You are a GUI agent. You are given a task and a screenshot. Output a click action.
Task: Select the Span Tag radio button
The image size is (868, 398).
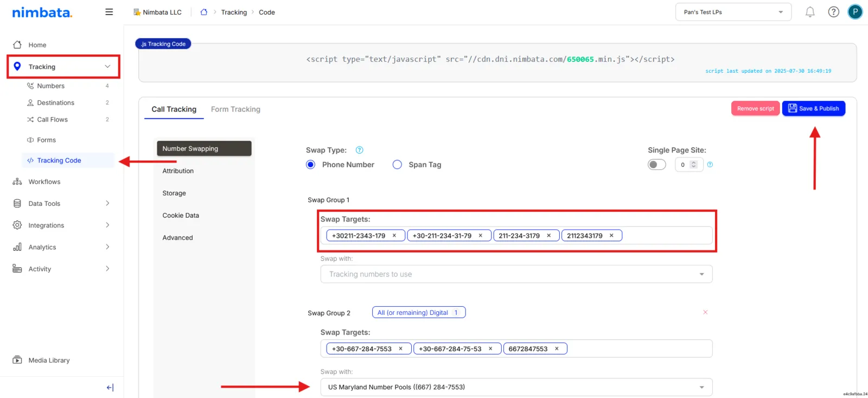click(397, 165)
